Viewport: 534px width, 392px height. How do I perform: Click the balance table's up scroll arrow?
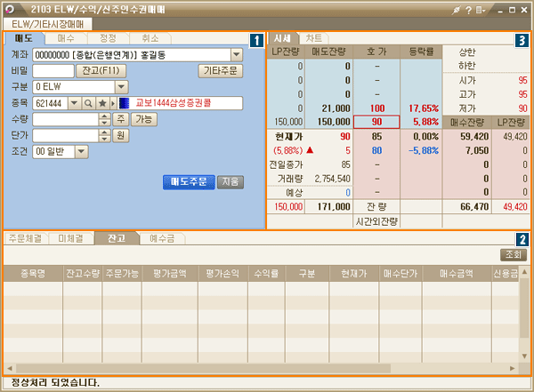(x=524, y=271)
